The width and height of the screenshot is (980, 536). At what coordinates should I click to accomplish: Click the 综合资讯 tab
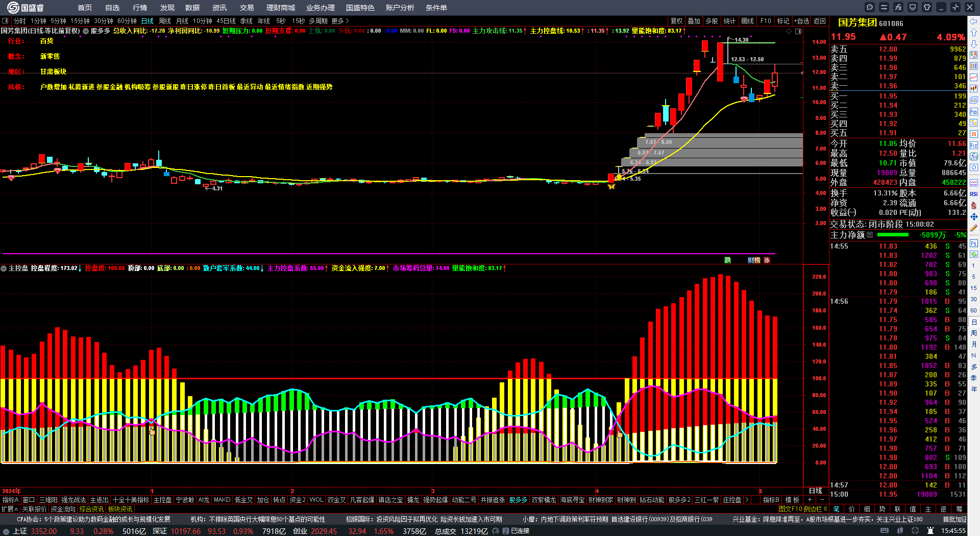click(x=92, y=509)
